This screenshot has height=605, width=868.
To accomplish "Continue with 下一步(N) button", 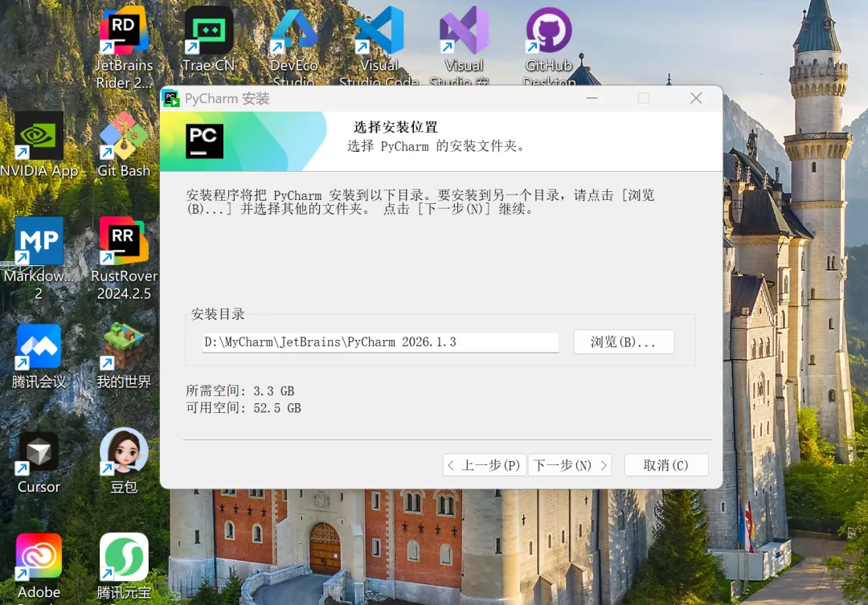I will [570, 465].
